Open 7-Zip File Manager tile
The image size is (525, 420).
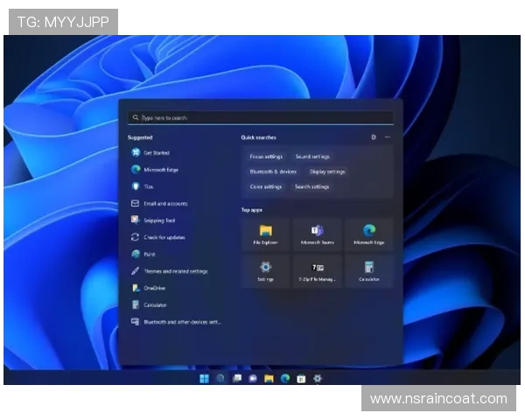click(x=317, y=271)
